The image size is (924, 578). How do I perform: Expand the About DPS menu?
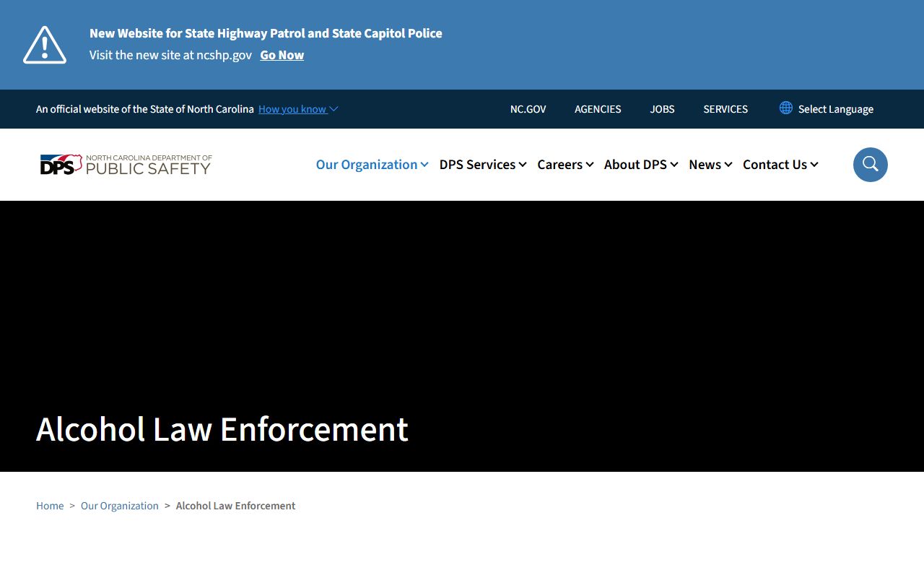tap(641, 165)
